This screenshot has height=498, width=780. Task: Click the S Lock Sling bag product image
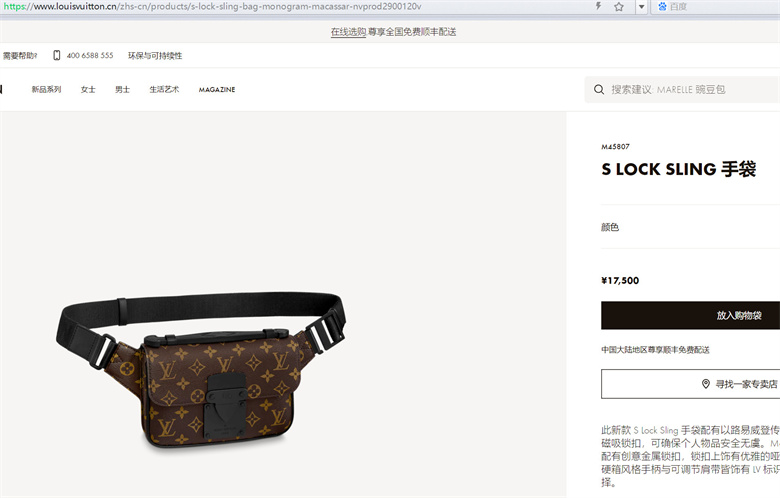point(201,370)
